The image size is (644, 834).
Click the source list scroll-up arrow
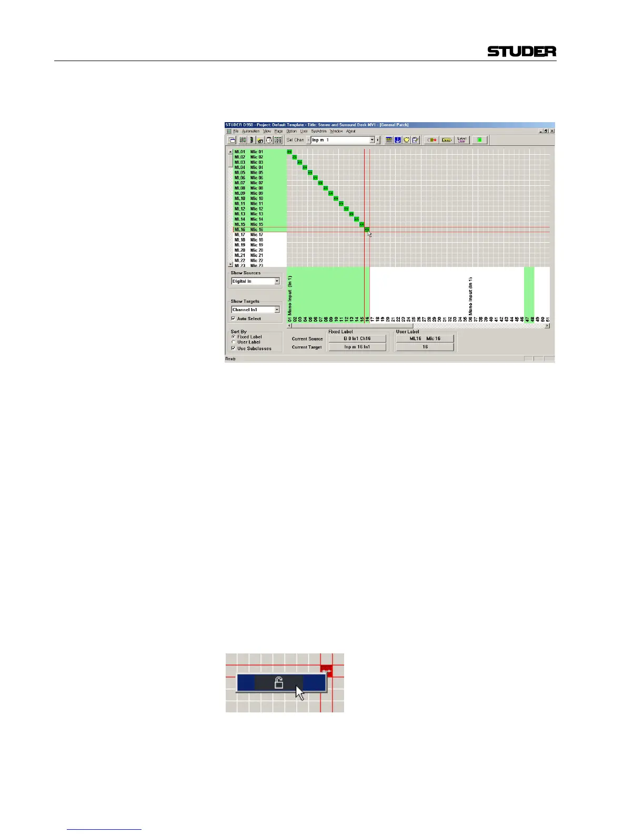[x=230, y=152]
